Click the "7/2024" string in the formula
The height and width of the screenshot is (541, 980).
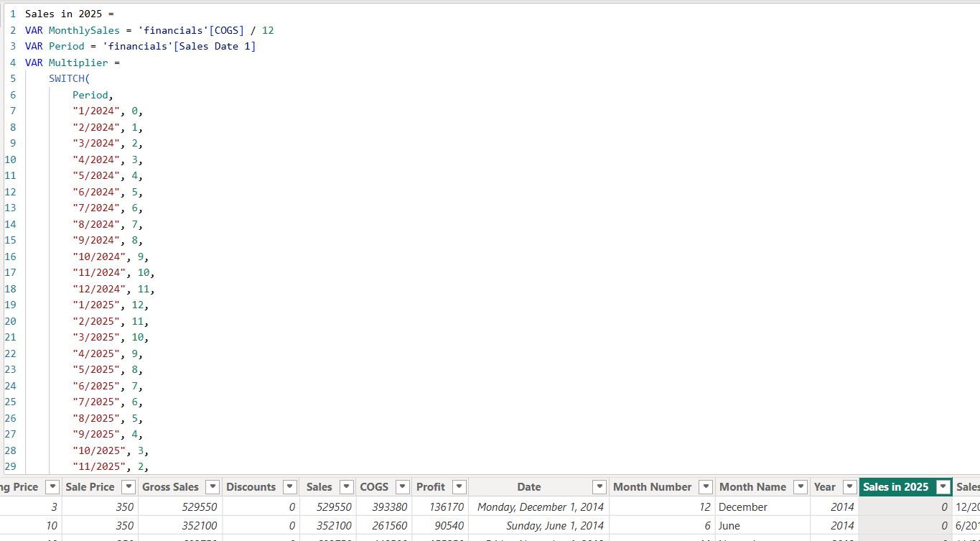tap(96, 208)
